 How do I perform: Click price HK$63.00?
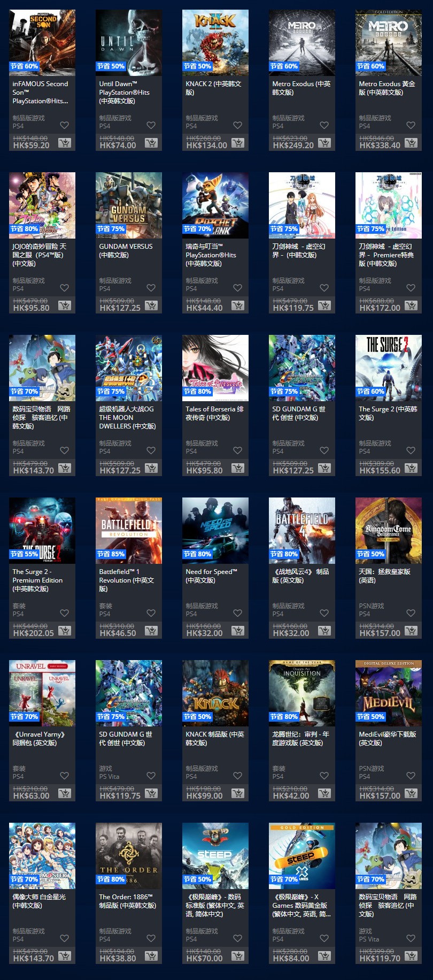coord(31,796)
